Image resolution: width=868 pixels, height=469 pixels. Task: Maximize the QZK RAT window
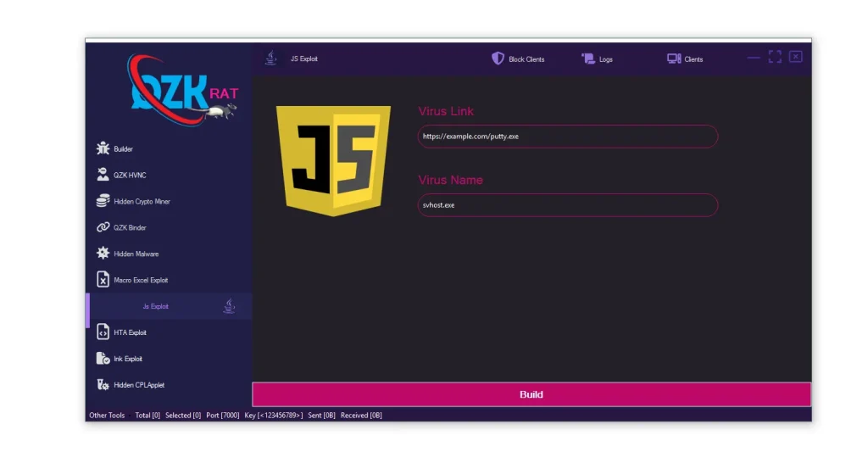(x=775, y=57)
